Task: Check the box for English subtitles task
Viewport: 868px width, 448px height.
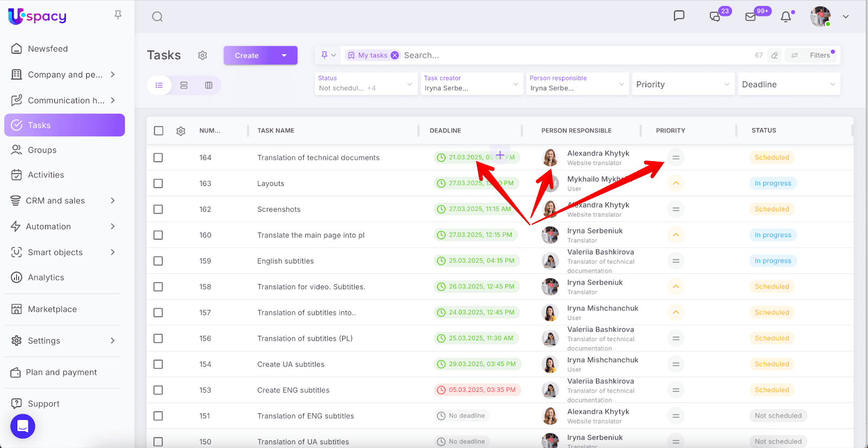Action: pyautogui.click(x=158, y=261)
